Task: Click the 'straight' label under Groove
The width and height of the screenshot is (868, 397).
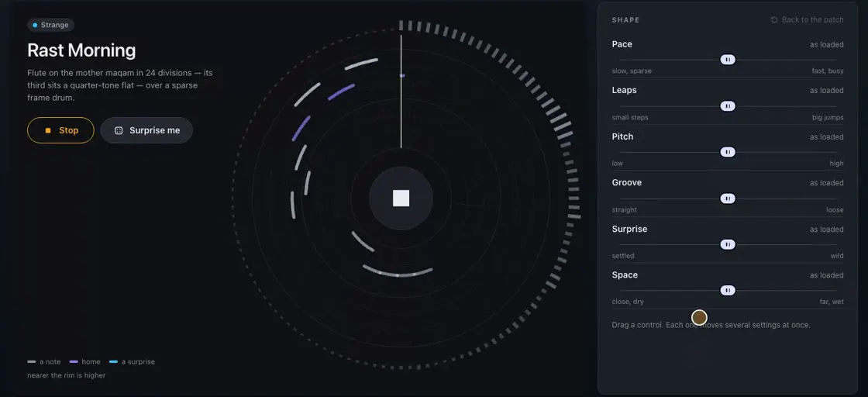Action: (x=625, y=210)
